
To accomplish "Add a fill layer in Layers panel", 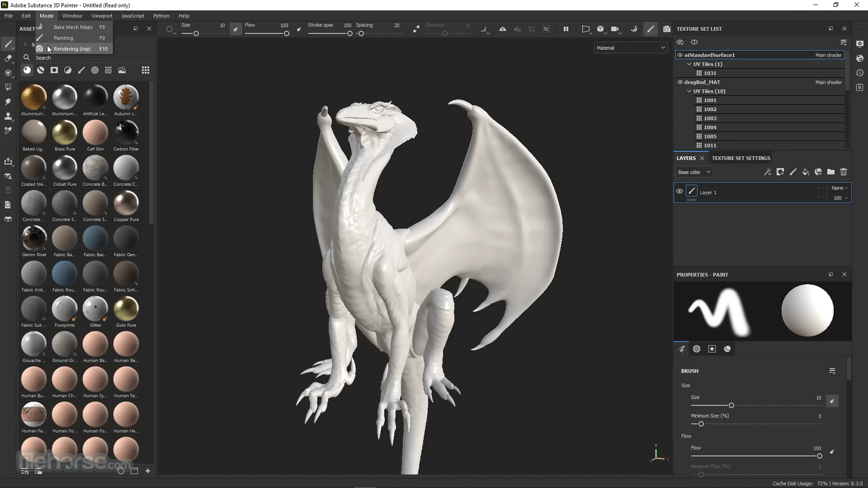I will click(x=806, y=172).
